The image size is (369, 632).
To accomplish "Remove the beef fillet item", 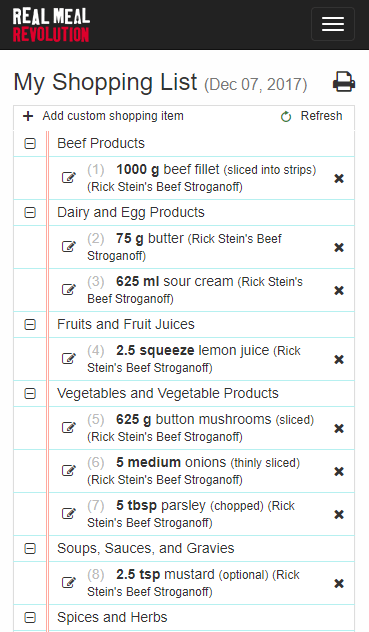I will [x=339, y=178].
